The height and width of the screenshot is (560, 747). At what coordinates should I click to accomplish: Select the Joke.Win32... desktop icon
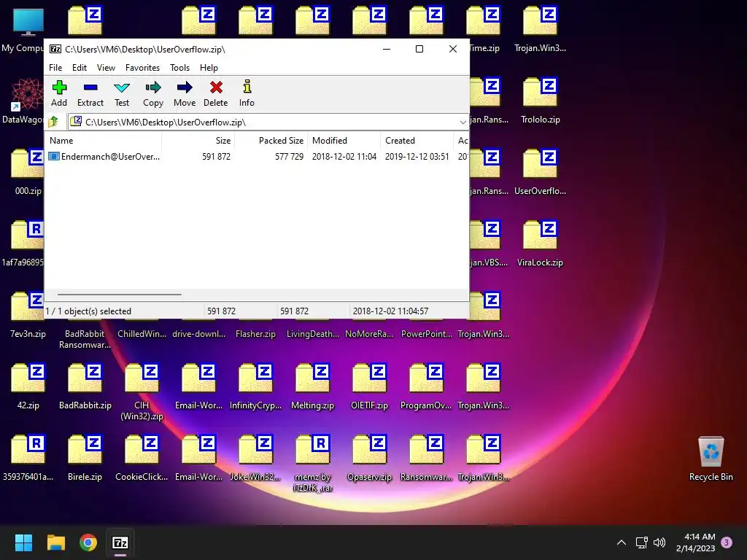pos(255,458)
